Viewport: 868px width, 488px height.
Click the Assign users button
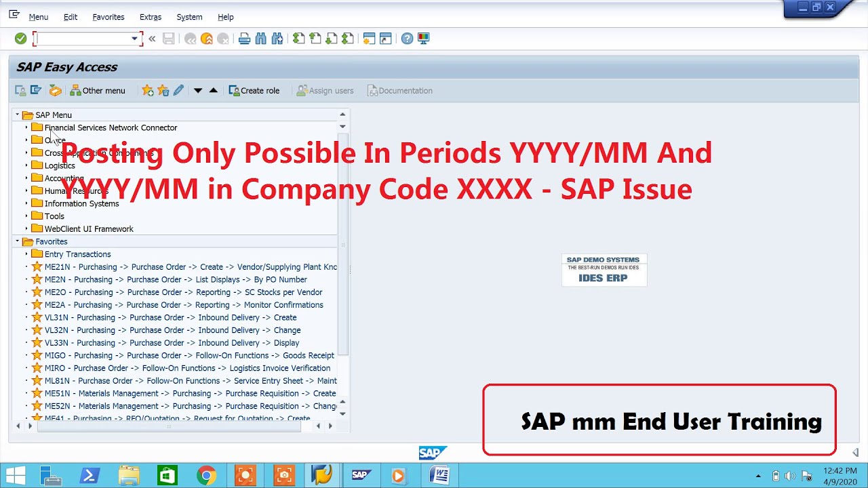coord(325,90)
